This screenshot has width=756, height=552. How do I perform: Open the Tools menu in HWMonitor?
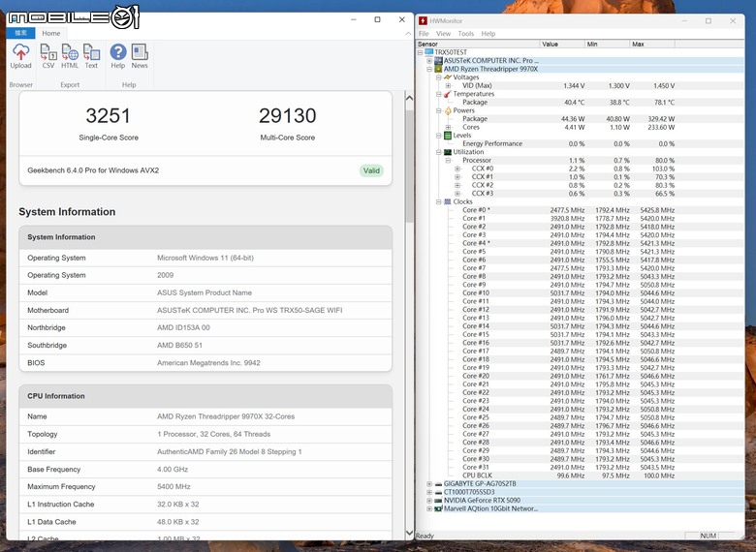tap(466, 34)
